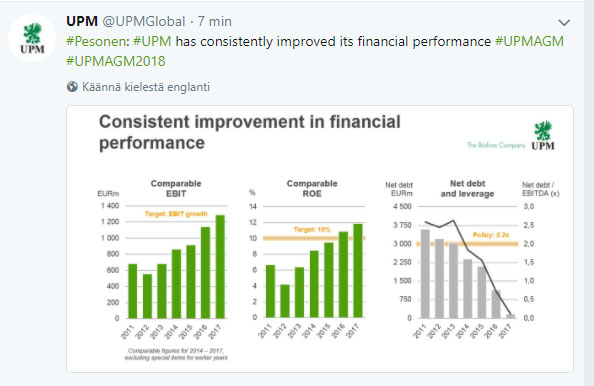
Task: Click the 7 min tweet timestamp
Action: coord(214,21)
